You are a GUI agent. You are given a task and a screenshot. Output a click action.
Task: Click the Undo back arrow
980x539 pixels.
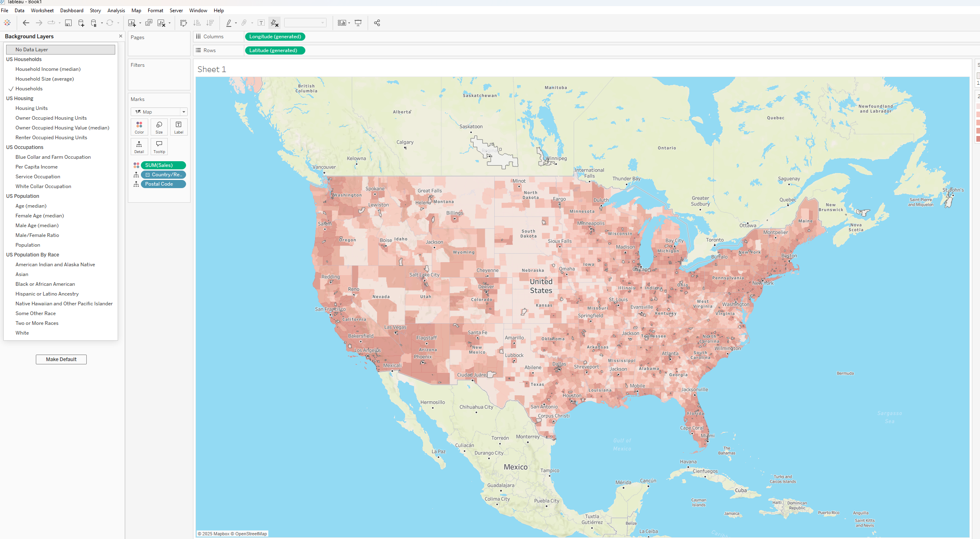26,23
